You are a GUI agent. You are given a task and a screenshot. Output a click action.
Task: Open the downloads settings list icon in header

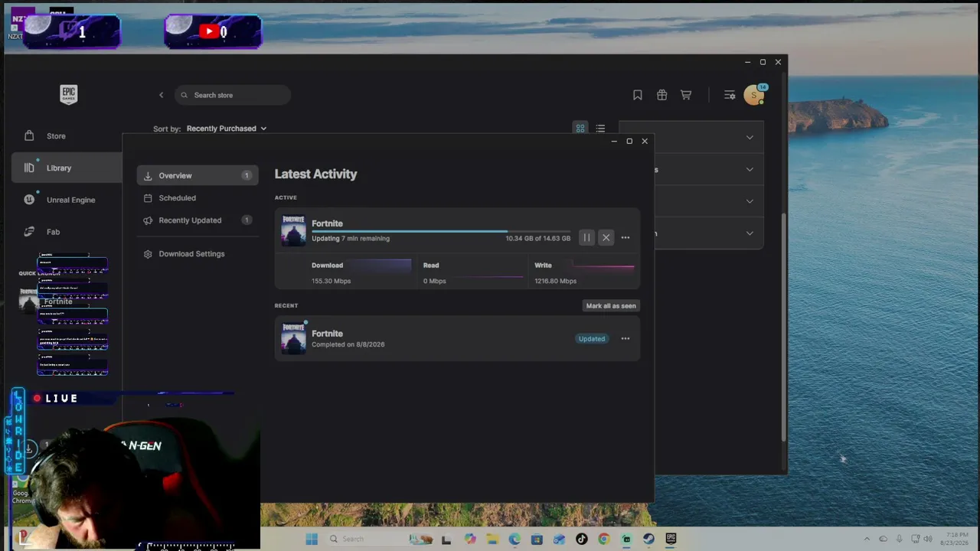pos(729,95)
